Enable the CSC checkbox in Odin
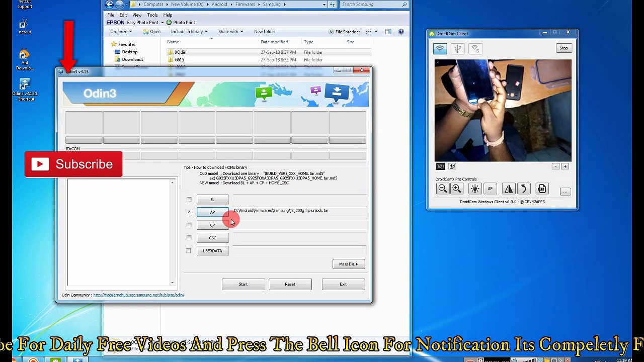Image resolution: width=644 pixels, height=362 pixels. [x=189, y=238]
